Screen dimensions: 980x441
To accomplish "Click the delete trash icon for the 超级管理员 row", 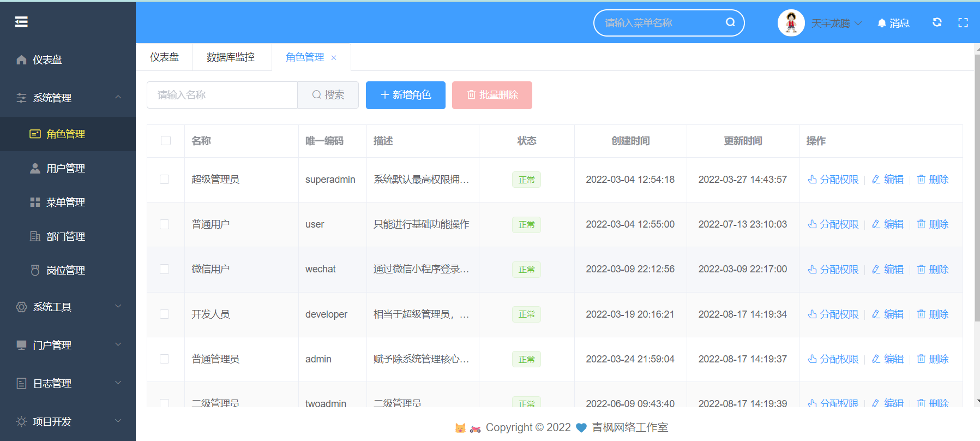I will (x=921, y=180).
